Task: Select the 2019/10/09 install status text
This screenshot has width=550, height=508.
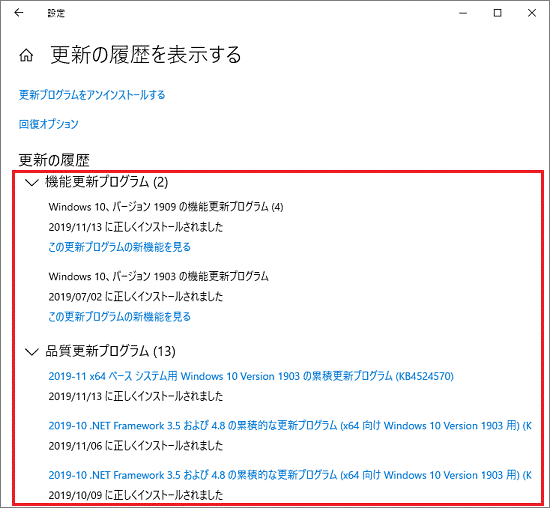Action: point(136,495)
